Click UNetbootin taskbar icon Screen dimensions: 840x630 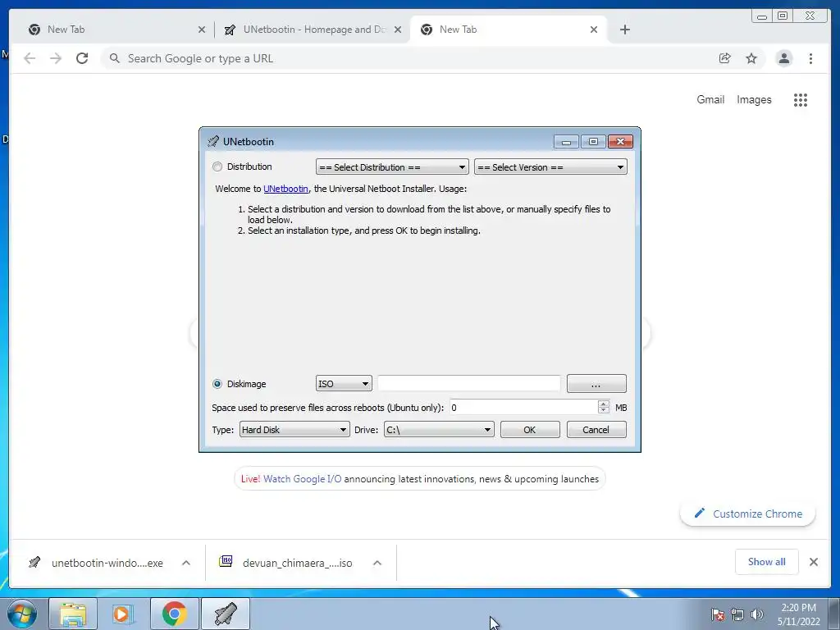[225, 614]
